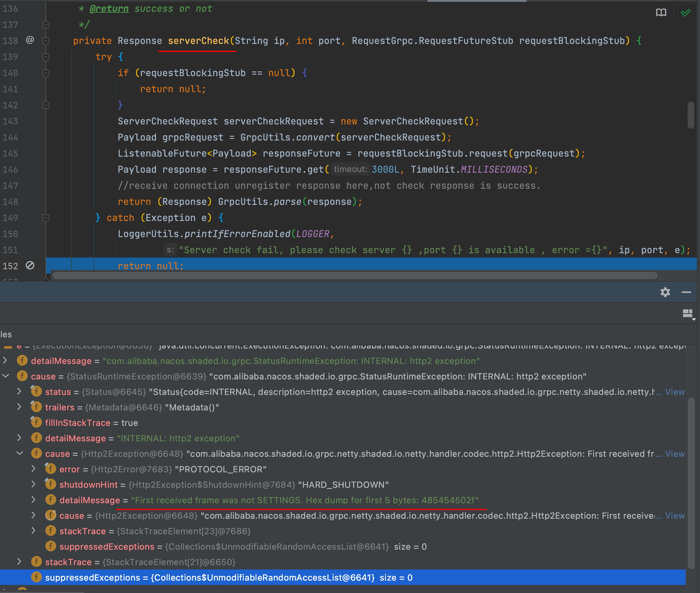The width and height of the screenshot is (700, 593).
Task: Collapse if block fold marker on line 140
Action: [46, 73]
